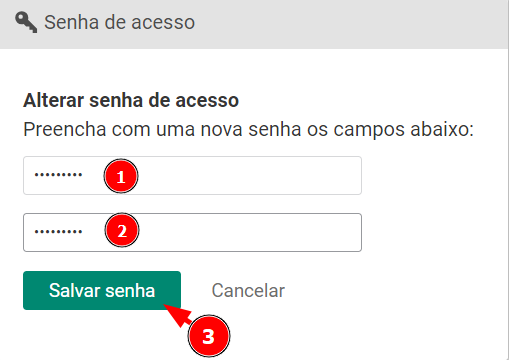
Task: Click the gray header bar beside the title
Action: click(350, 23)
